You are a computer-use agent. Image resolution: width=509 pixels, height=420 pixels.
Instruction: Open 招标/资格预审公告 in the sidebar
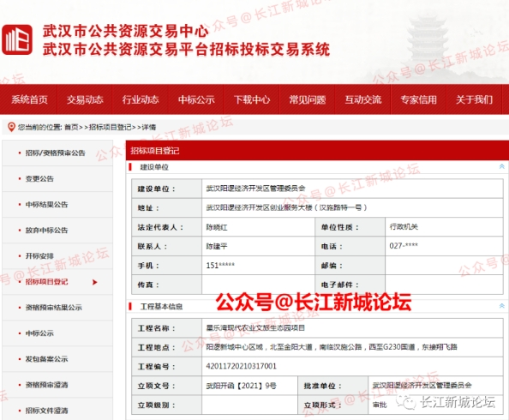(x=55, y=153)
